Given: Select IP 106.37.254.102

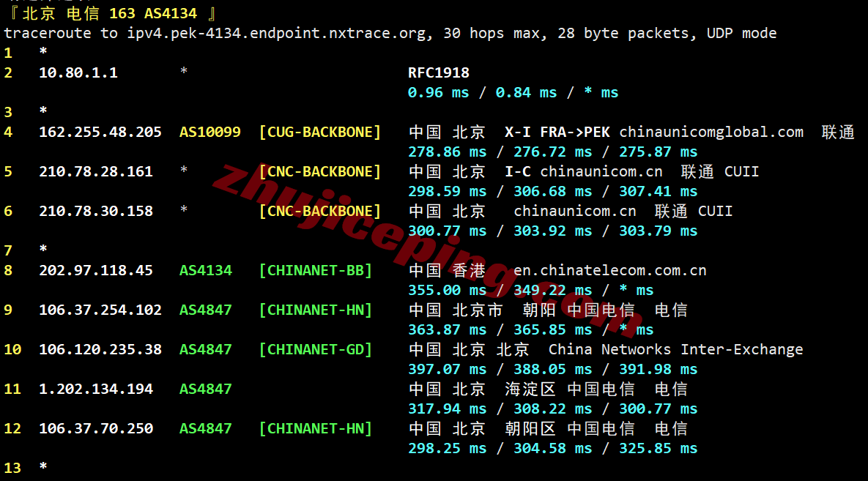Looking at the screenshot, I should (100, 310).
